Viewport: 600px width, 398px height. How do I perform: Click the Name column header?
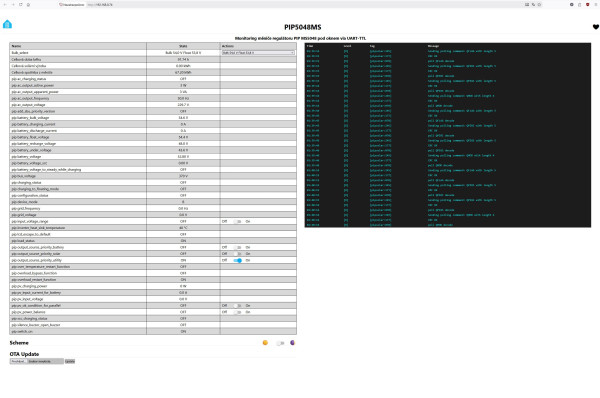[78, 46]
